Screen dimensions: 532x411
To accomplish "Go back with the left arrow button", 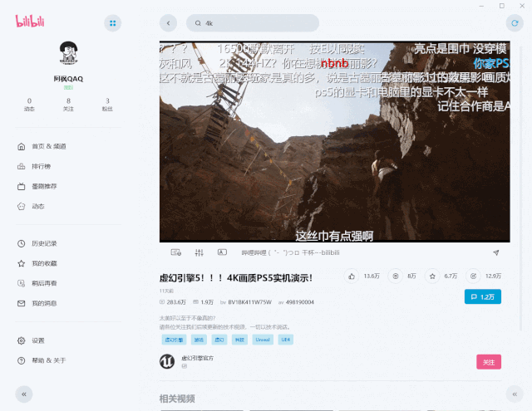I will [168, 23].
